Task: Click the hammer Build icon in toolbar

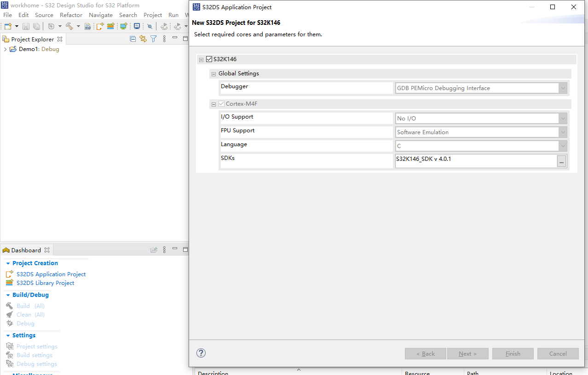Action: pyautogui.click(x=69, y=27)
